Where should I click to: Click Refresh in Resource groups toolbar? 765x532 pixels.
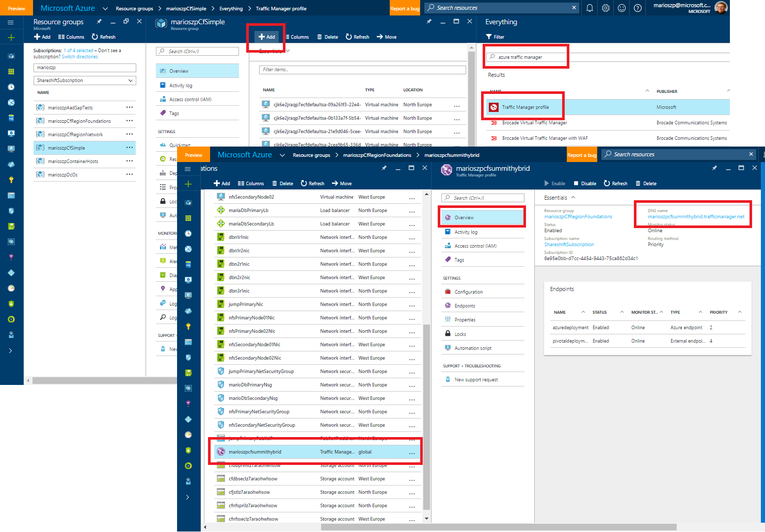pyautogui.click(x=104, y=37)
